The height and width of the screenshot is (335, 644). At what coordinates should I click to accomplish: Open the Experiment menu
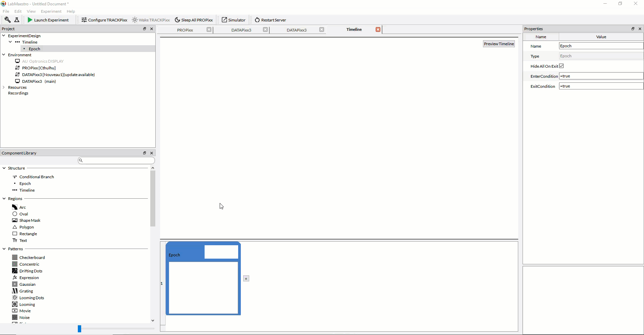coord(51,11)
